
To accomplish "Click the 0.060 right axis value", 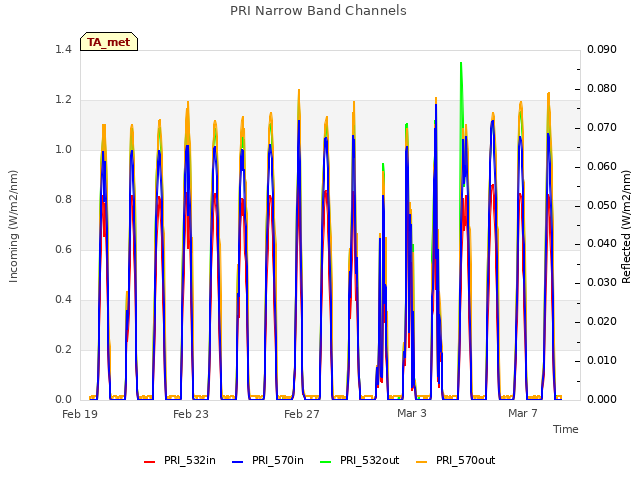I will 602,167.
